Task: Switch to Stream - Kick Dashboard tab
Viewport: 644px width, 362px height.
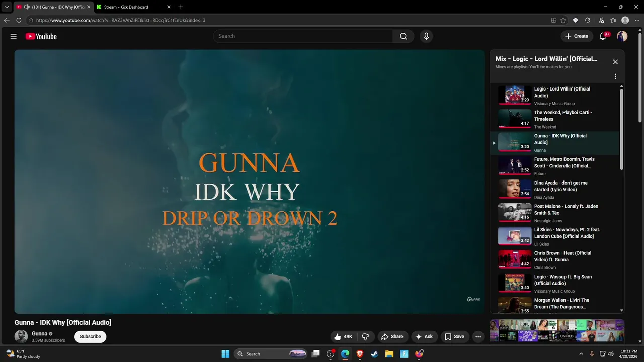Action: pos(133,7)
